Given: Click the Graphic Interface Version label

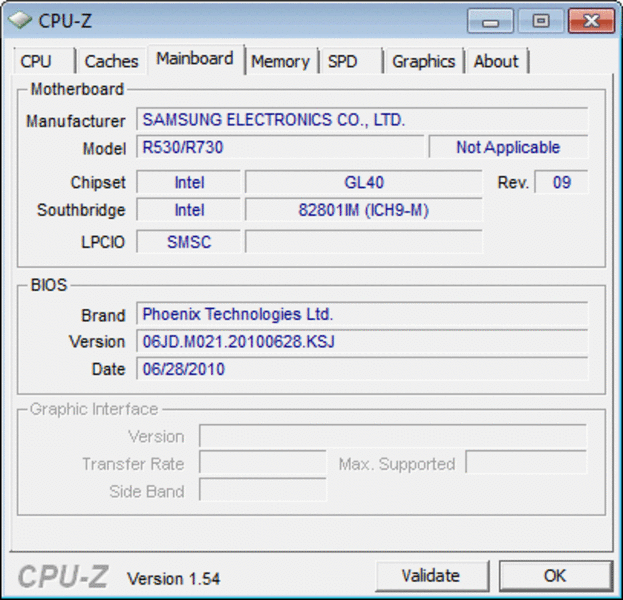Looking at the screenshot, I should point(156,436).
